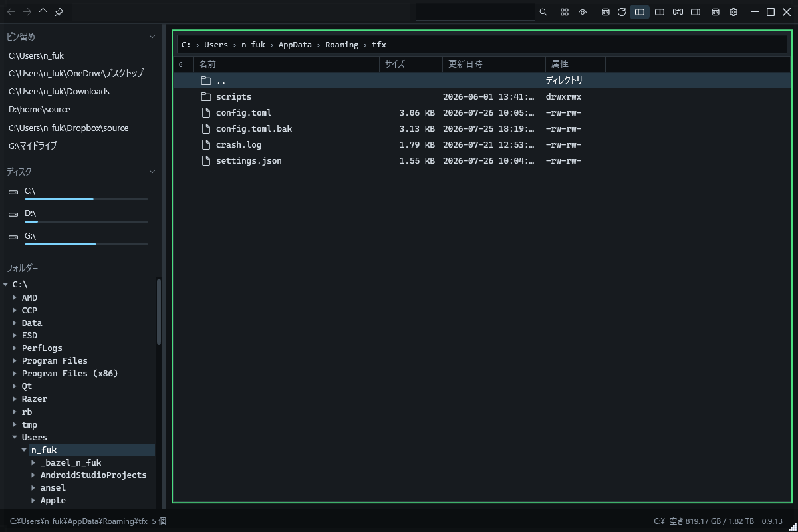
Task: Click the G:\ disk usage bar
Action: coord(86,244)
